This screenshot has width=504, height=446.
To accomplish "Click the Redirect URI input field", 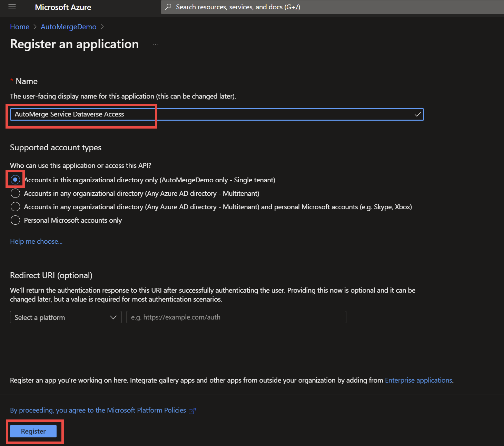I will click(236, 317).
